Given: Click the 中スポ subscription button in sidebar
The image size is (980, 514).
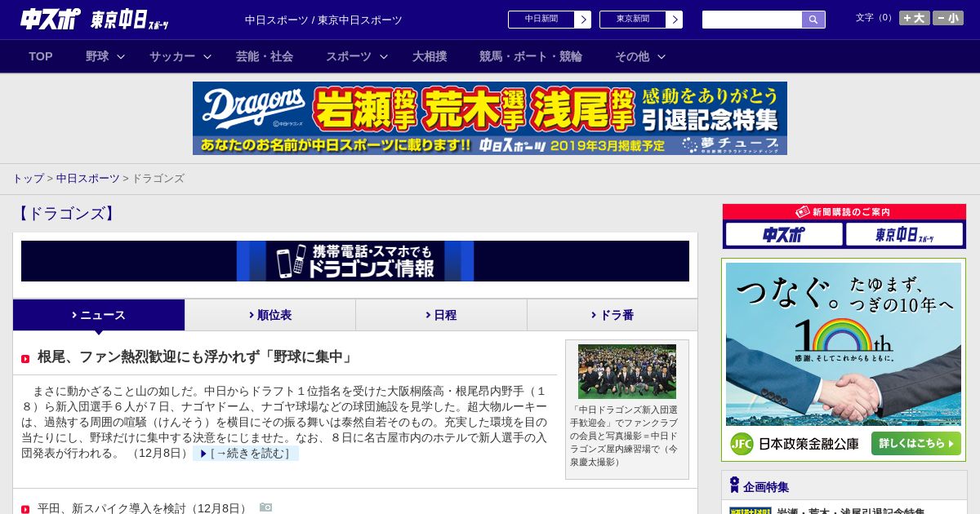Looking at the screenshot, I should (x=784, y=235).
